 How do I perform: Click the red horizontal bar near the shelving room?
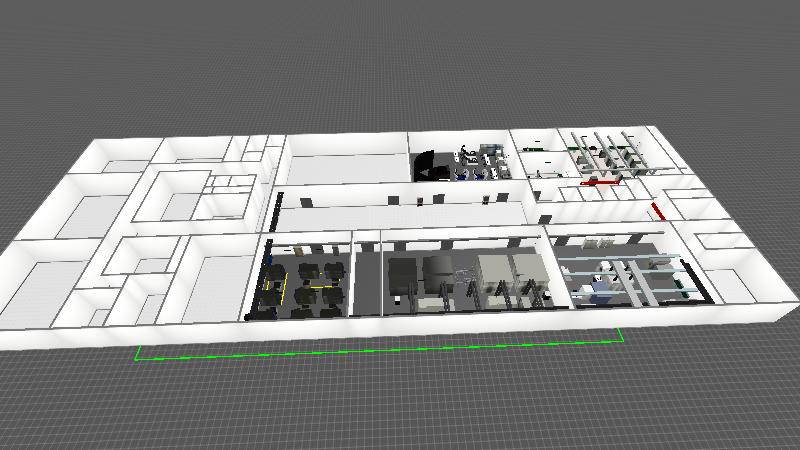599,183
